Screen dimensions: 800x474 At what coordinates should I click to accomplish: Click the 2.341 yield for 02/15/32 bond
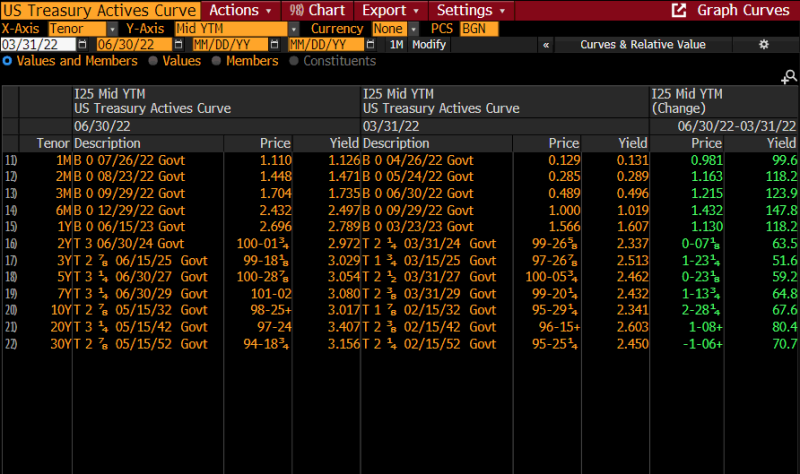pos(632,310)
